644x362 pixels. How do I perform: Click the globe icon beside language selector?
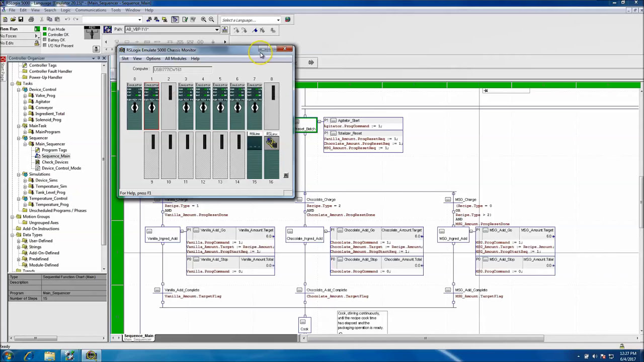[x=287, y=20]
